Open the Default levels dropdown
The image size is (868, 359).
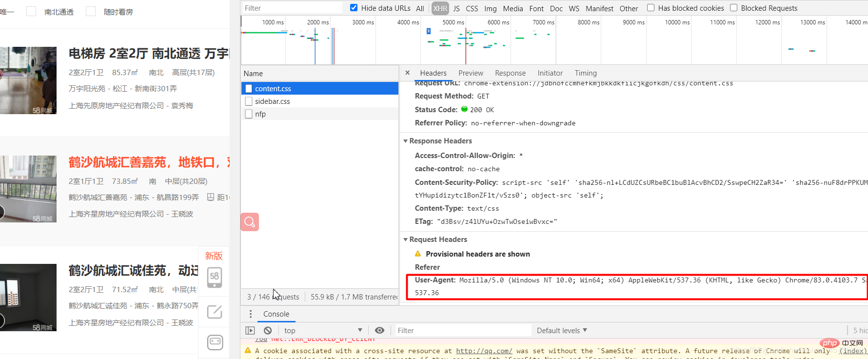(561, 331)
